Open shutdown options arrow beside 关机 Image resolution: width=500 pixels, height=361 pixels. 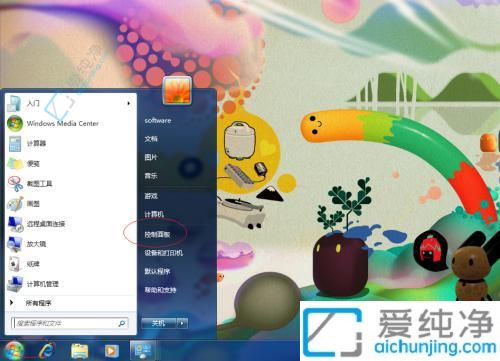tap(182, 323)
